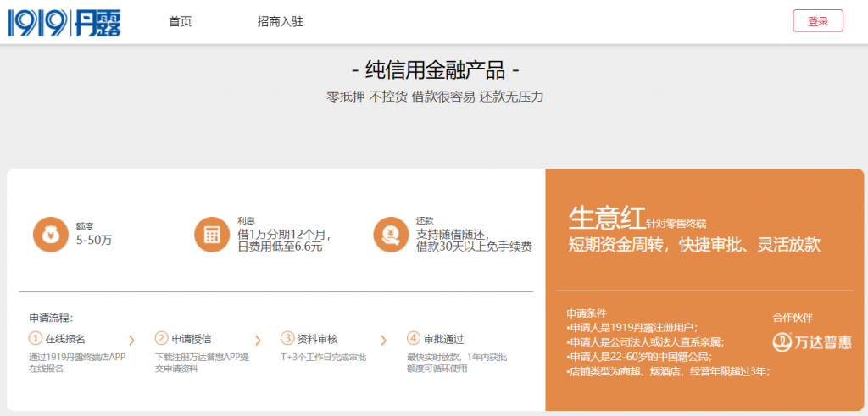Click the hand-coin 还款 icon
Image resolution: width=868 pixels, height=416 pixels.
point(390,235)
